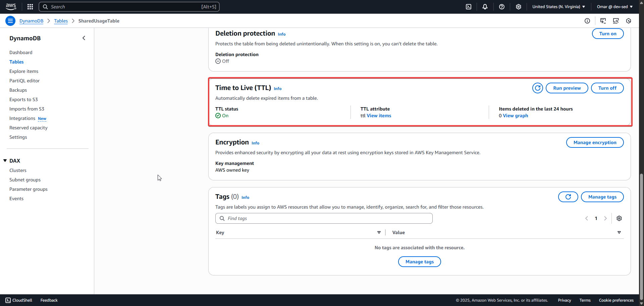Click the monitor chat icon in the breadcrumb bar
The width and height of the screenshot is (644, 306).
click(603, 21)
